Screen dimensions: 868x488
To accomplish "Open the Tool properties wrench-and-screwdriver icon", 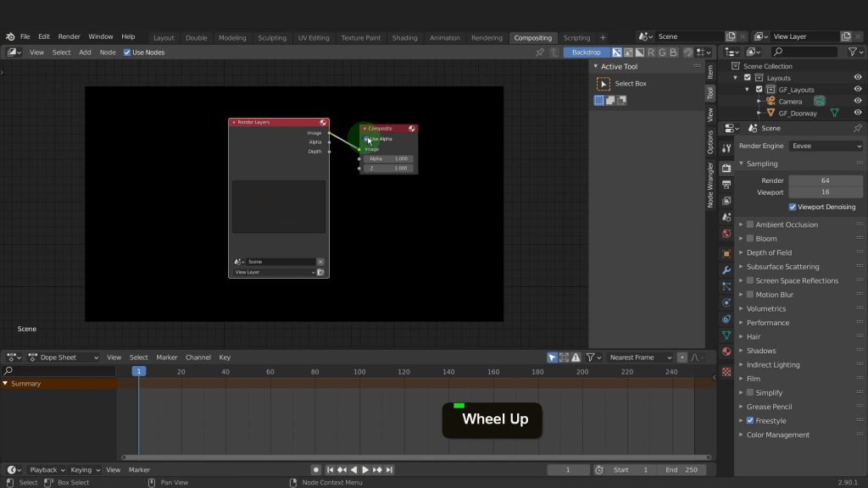I will 726,147.
